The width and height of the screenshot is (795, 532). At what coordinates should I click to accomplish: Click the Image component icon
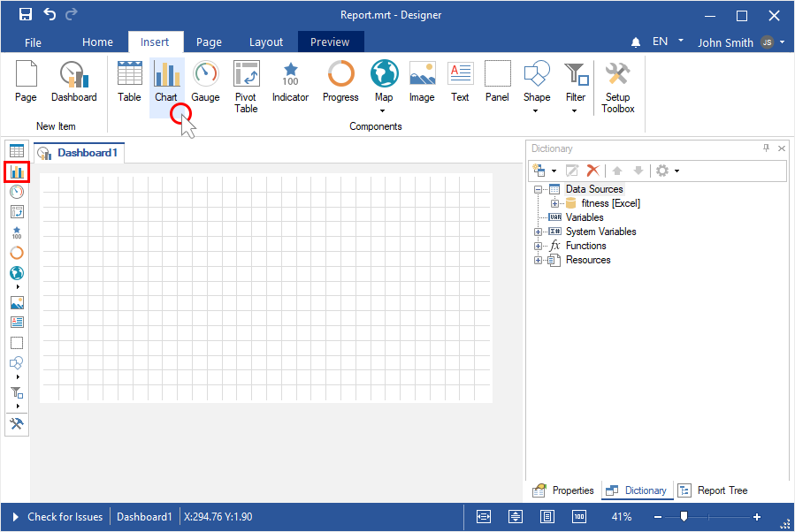(422, 82)
